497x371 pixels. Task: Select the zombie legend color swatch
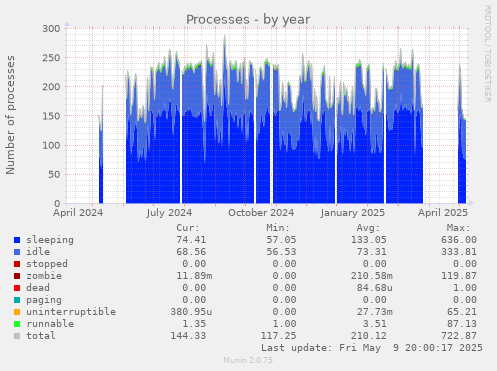coord(17,276)
